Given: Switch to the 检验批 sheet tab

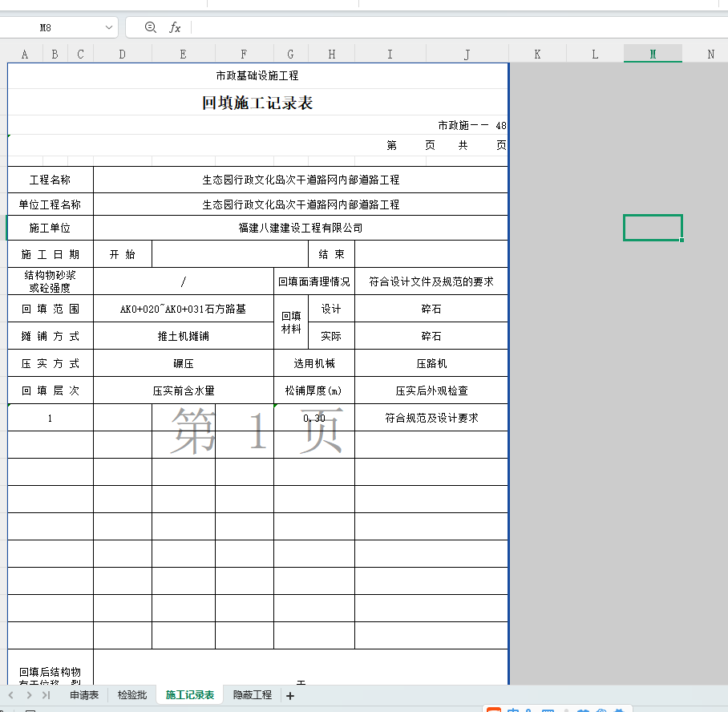Looking at the screenshot, I should click(132, 695).
